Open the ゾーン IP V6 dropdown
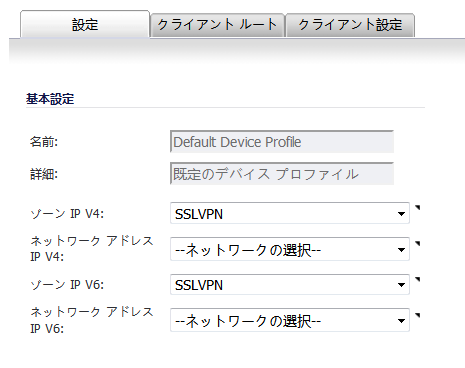Image resolution: width=465 pixels, height=368 pixels. [x=290, y=285]
